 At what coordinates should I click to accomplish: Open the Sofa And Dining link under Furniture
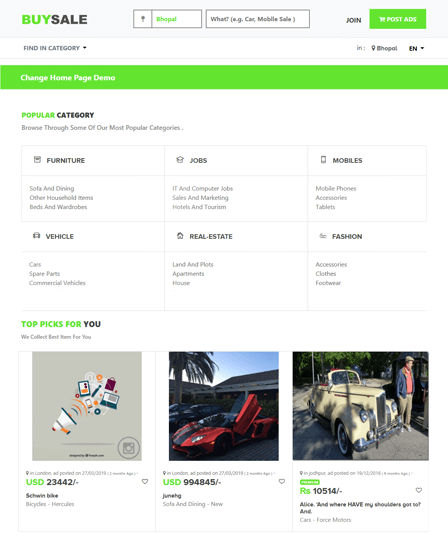click(52, 188)
